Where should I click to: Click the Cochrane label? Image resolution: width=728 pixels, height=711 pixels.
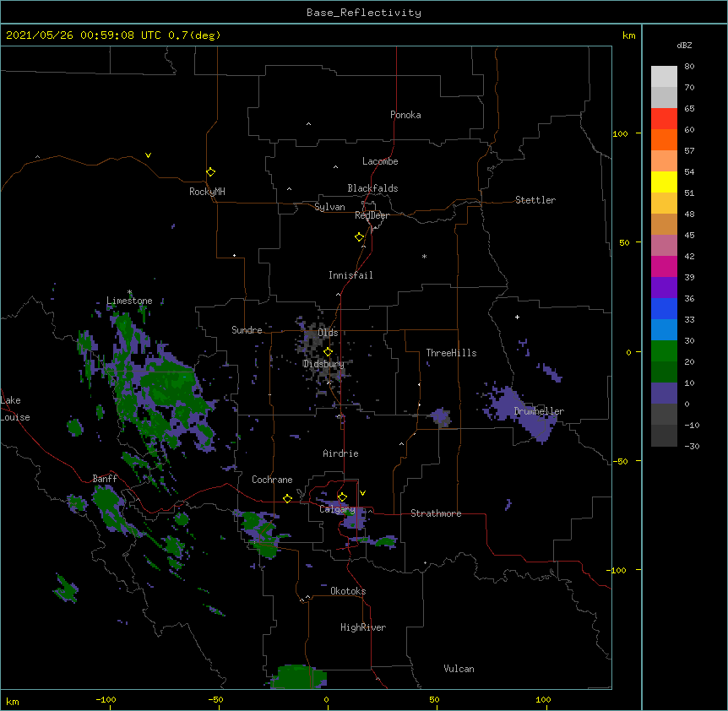pos(272,480)
